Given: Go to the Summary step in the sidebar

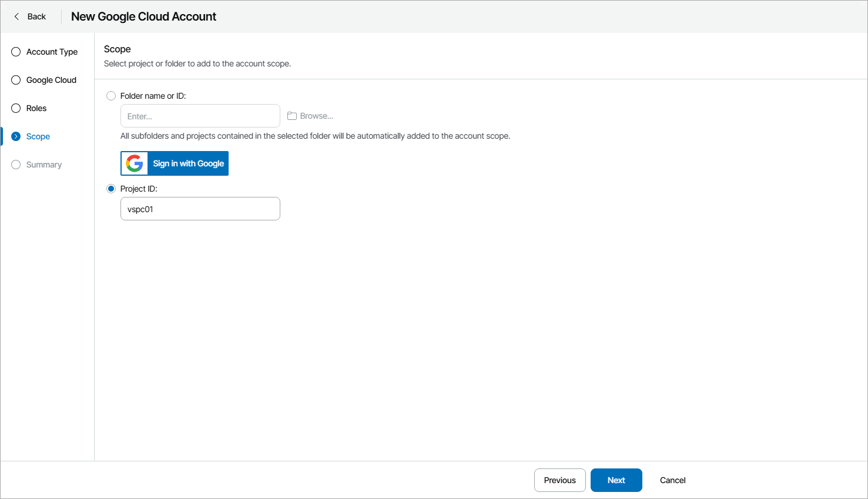Looking at the screenshot, I should coord(43,165).
